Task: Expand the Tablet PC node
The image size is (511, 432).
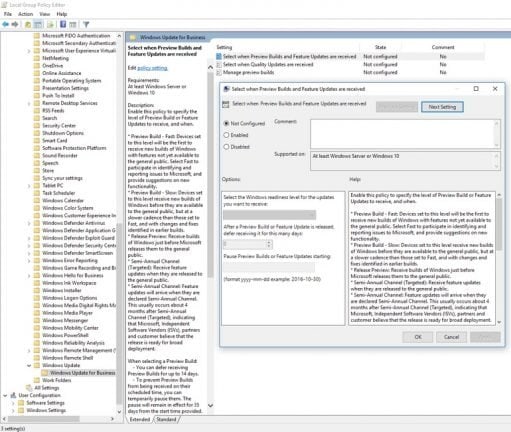Action: coord(29,186)
